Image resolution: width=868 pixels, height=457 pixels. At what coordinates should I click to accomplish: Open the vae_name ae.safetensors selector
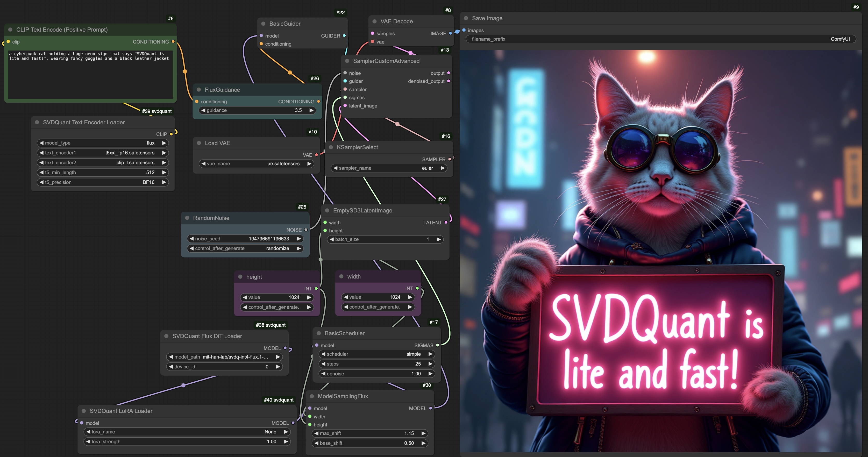click(x=256, y=163)
